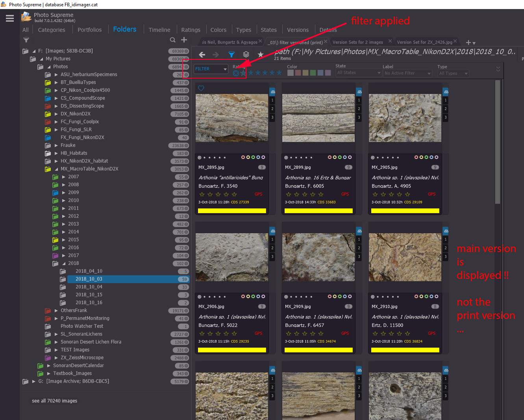Screen dimensions: 524x420
Task: Filter by the green color swatch
Action: (x=313, y=73)
